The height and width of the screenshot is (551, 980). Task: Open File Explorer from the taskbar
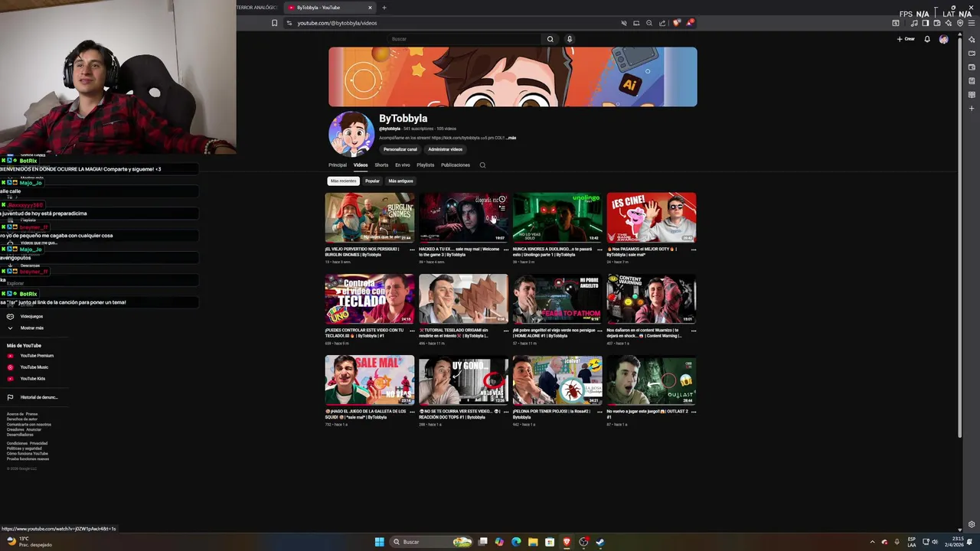coord(533,542)
